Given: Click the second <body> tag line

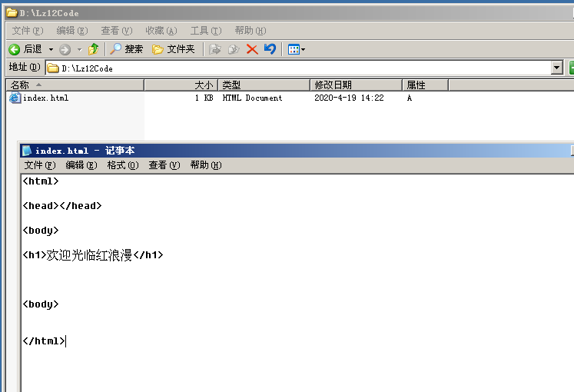Looking at the screenshot, I should 41,304.
